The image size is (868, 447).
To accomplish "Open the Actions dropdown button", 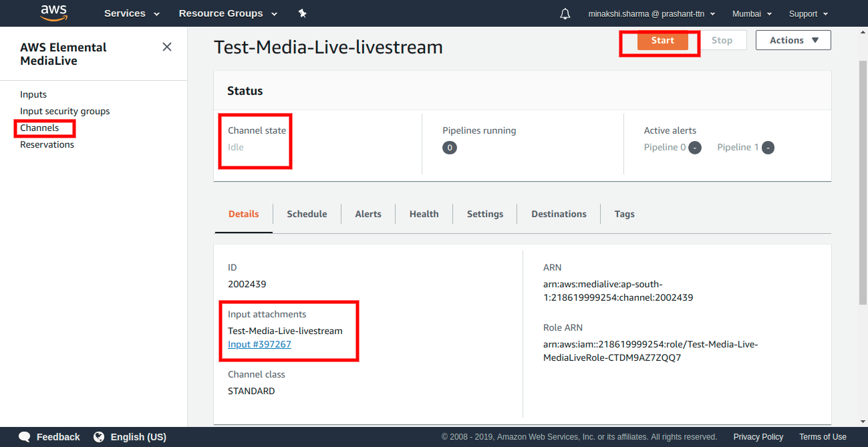I will click(x=793, y=40).
